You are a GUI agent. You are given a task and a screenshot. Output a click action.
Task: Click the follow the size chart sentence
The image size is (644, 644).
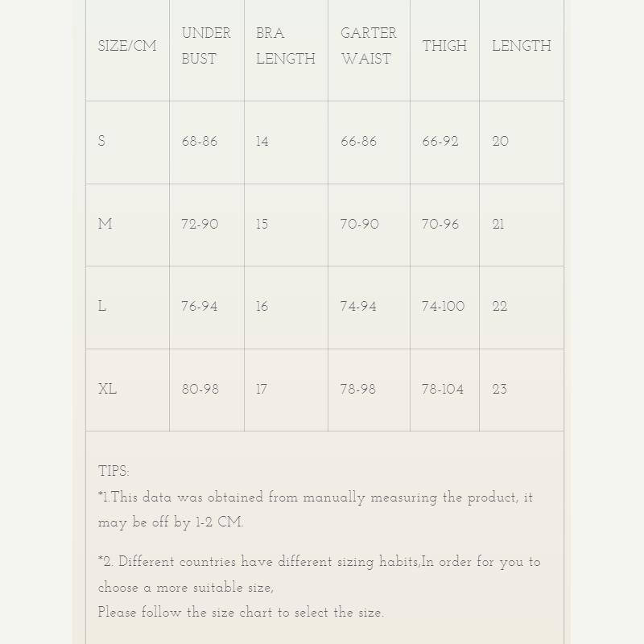click(x=241, y=613)
